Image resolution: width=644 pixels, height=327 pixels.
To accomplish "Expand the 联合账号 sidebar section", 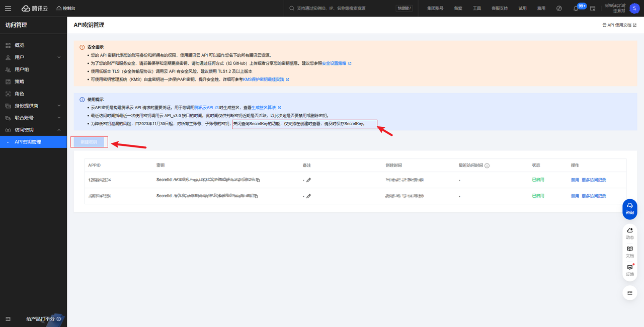I will [x=33, y=118].
